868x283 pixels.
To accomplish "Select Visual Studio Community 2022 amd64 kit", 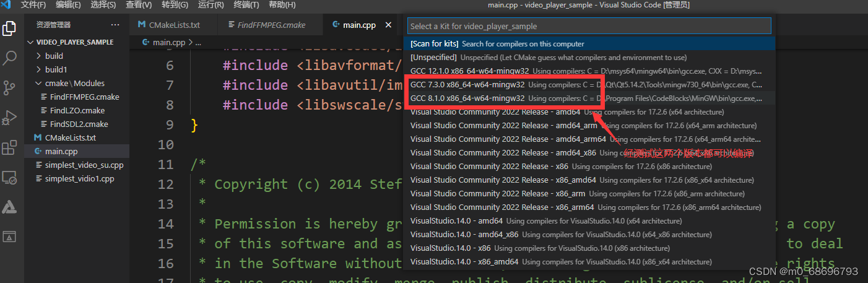I will click(x=589, y=112).
